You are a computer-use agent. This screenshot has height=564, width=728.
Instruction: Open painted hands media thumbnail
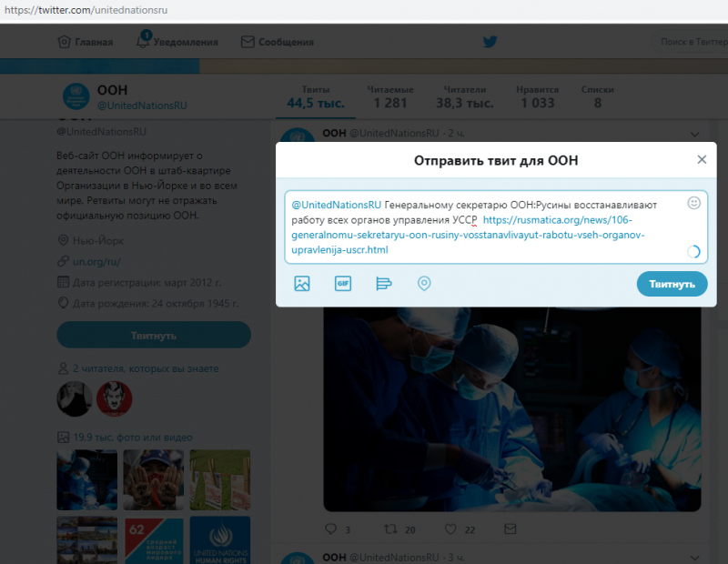pos(153,479)
